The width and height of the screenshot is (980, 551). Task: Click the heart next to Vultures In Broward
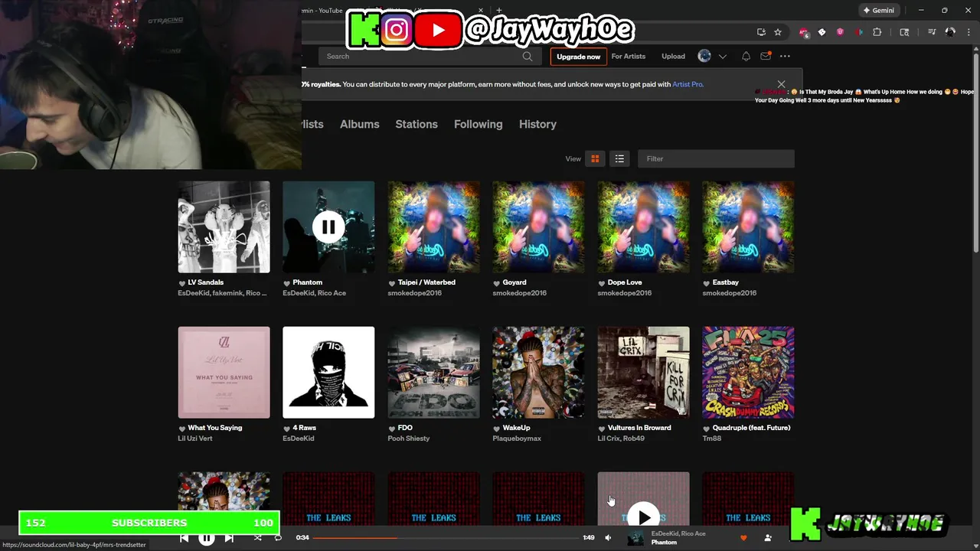(602, 429)
